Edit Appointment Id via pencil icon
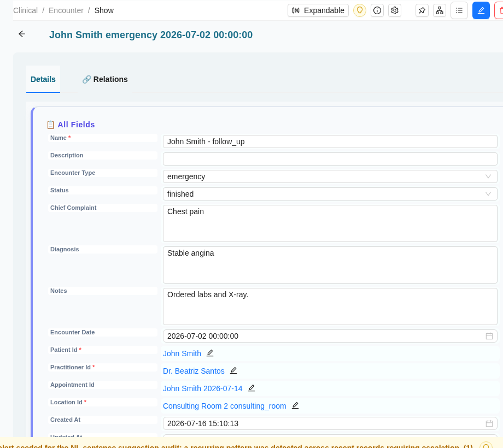The image size is (503, 448). (x=251, y=388)
